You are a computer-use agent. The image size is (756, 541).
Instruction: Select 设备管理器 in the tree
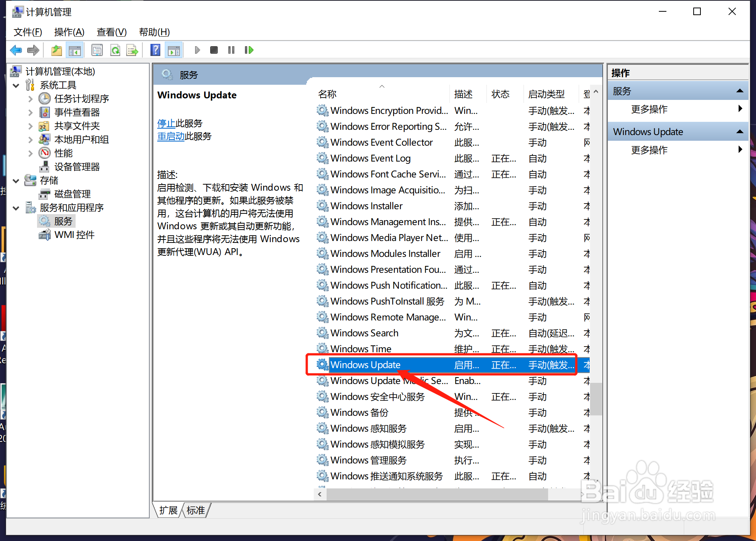[x=77, y=167]
